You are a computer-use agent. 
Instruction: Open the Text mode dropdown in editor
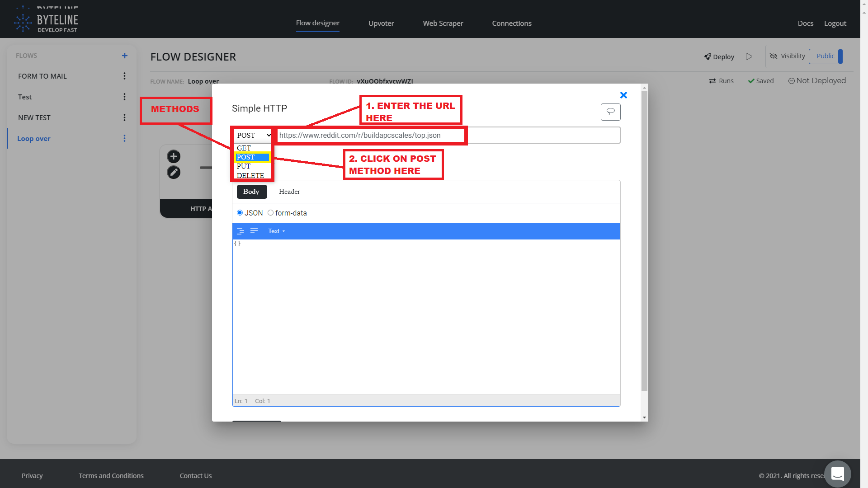276,231
